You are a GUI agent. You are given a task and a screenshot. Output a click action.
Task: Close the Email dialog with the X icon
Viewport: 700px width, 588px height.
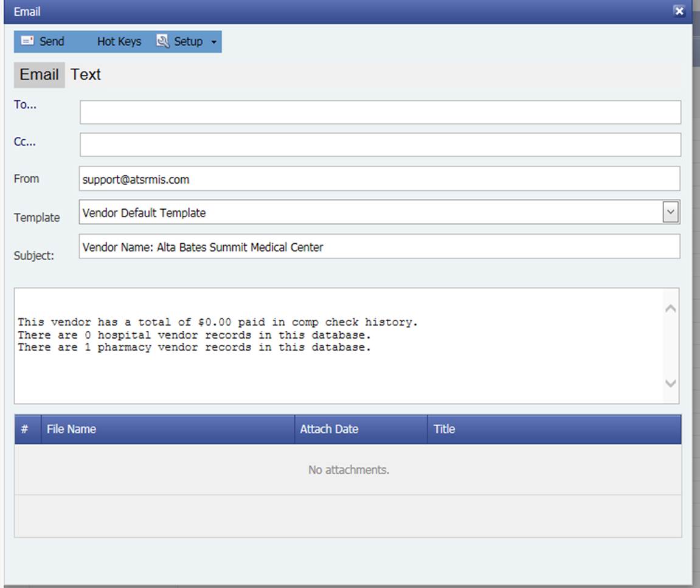[679, 10]
